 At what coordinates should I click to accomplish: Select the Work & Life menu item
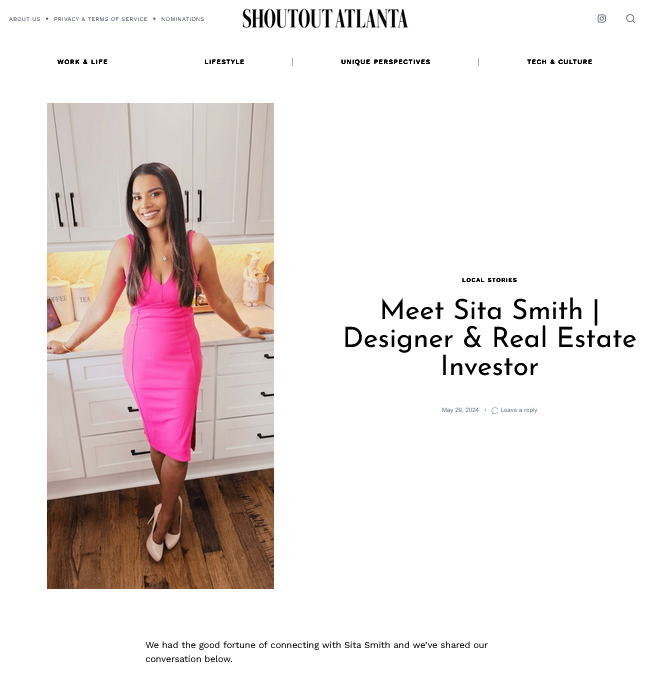(x=82, y=62)
